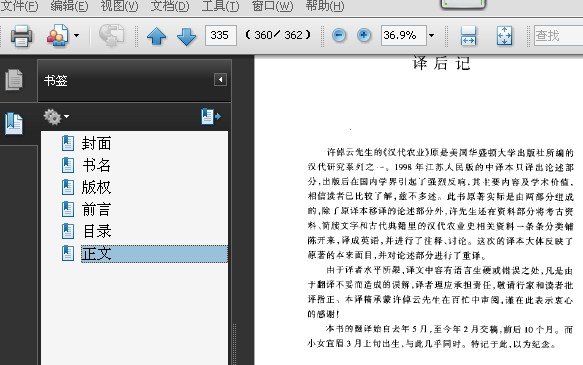Open the 视图(V) menu
The width and height of the screenshot is (583, 365).
[119, 6]
